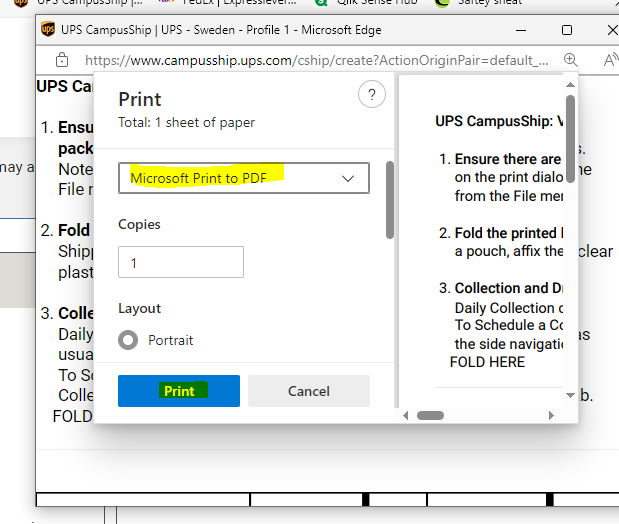Click '2. Fold the printed' preview text
This screenshot has height=524, width=619.
pyautogui.click(x=498, y=233)
